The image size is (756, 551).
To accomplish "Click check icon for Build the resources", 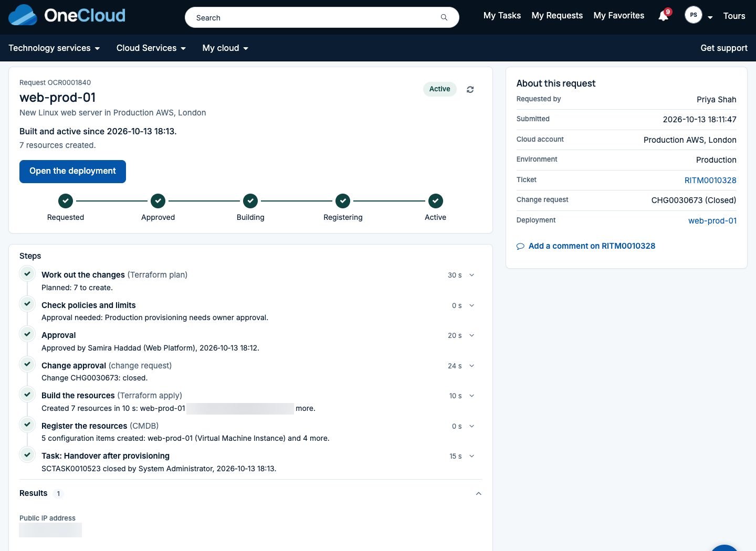I will [27, 394].
